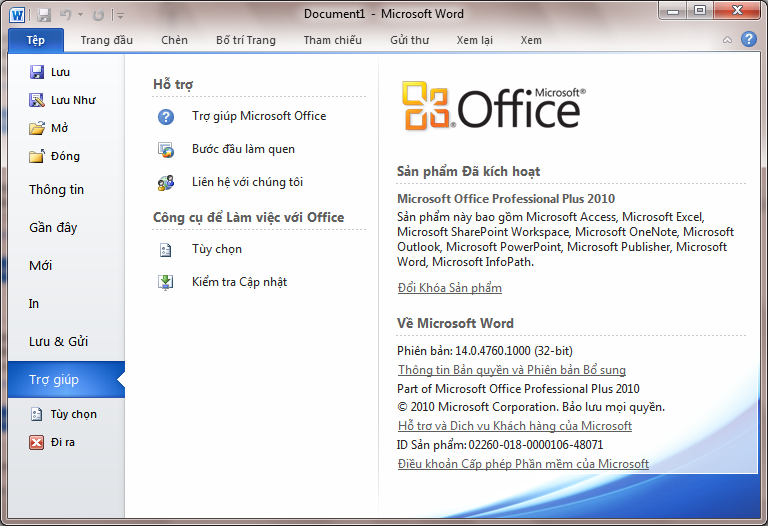Image resolution: width=768 pixels, height=526 pixels.
Task: Click the Redo icon in Quick Access Toolbar
Action: pos(98,15)
